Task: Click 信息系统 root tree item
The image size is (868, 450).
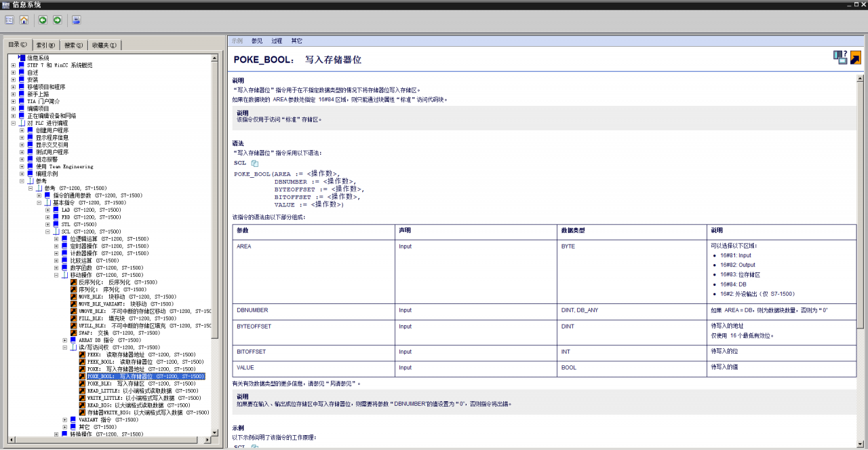Action: tap(38, 58)
